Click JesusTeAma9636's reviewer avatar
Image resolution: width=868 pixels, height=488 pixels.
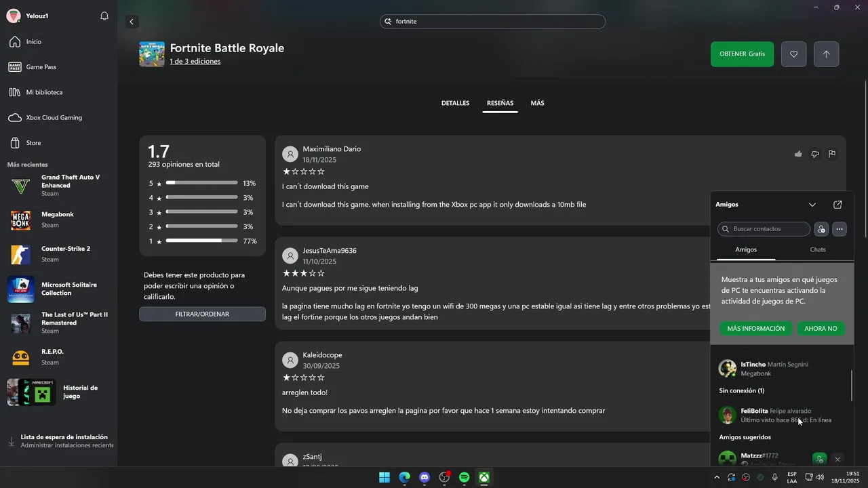point(290,256)
